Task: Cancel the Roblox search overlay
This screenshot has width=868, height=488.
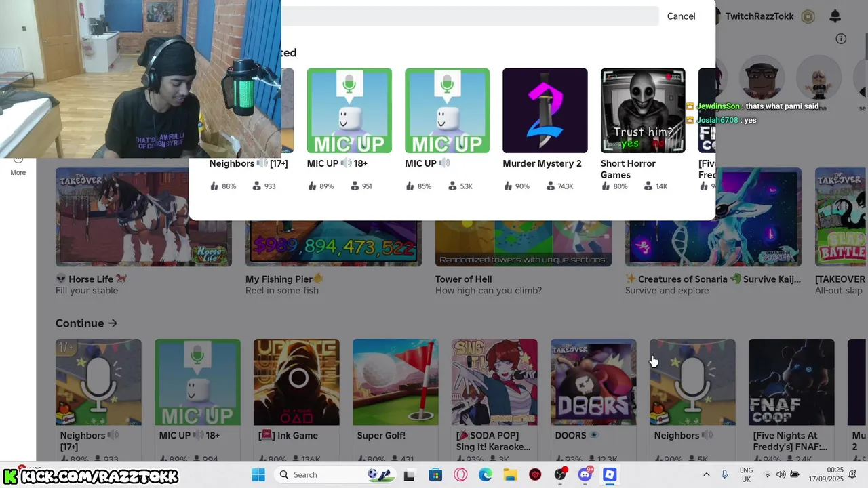Action: pos(681,16)
